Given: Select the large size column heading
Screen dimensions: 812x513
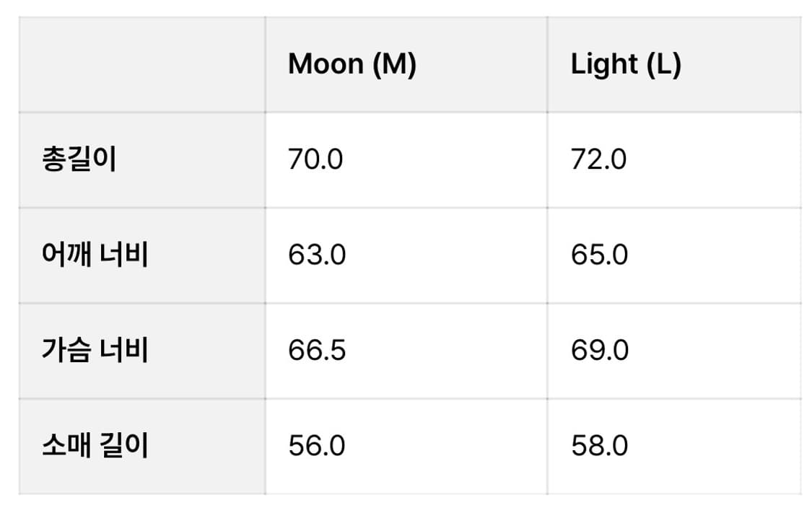Looking at the screenshot, I should point(625,65).
